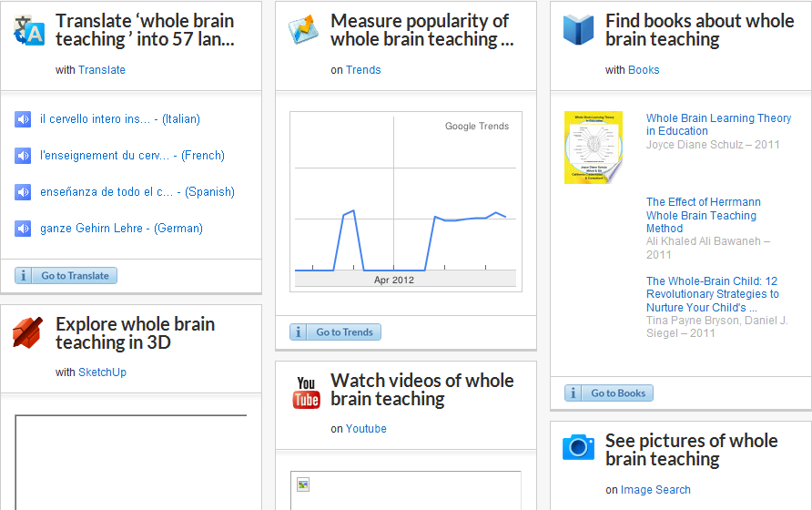Click the heading 'Watch videos of whole brain teaching'
The width and height of the screenshot is (812, 510).
(x=422, y=390)
